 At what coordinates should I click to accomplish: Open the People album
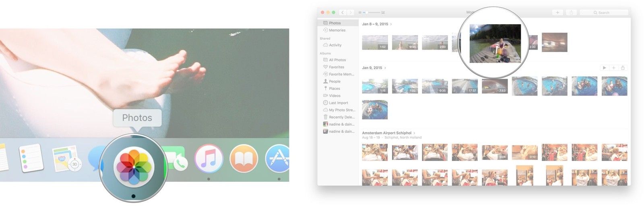click(x=334, y=81)
